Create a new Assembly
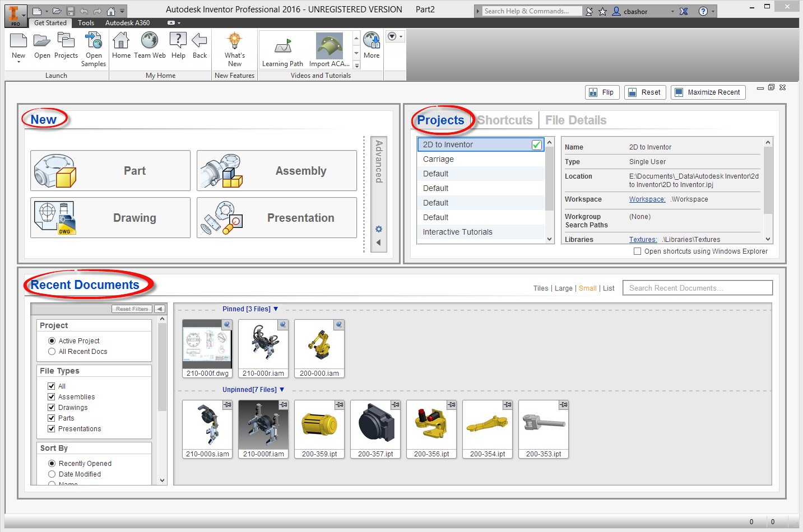Screen dimensions: 803x532 point(277,171)
